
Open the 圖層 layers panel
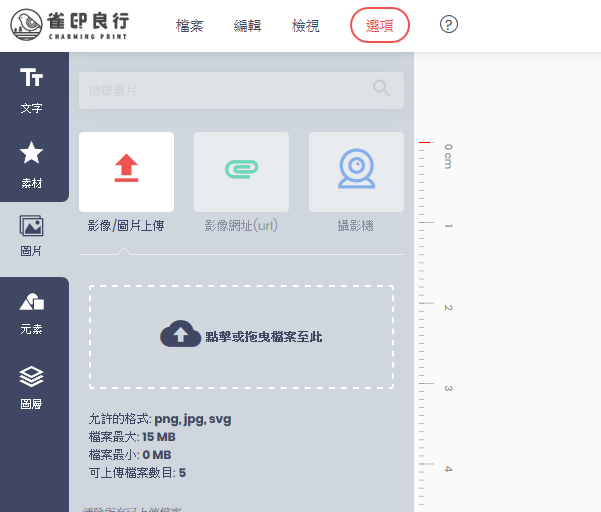[31, 388]
